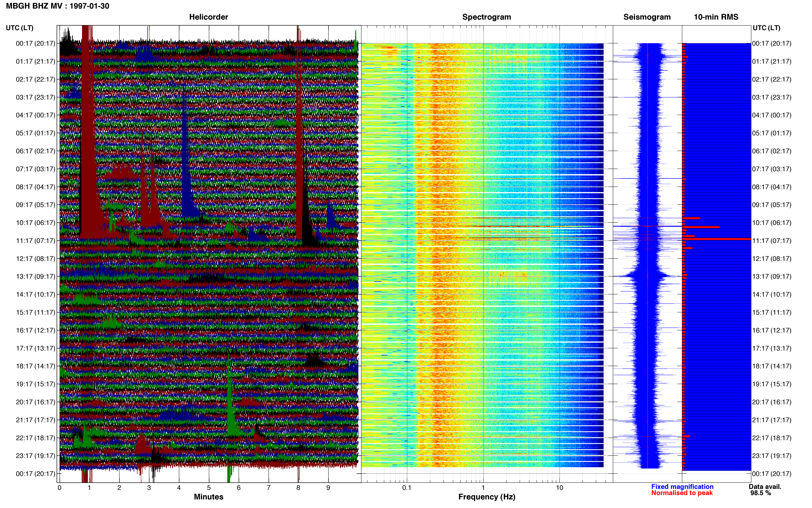Screen dimensions: 812x508
Task: Click the '98.5 %' data availability value
Action: [x=761, y=493]
